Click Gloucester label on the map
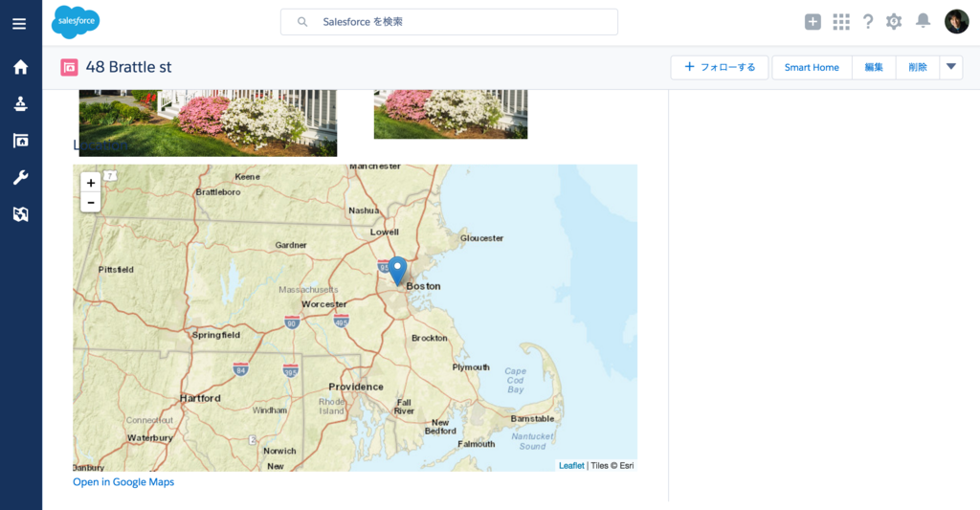 click(x=482, y=238)
